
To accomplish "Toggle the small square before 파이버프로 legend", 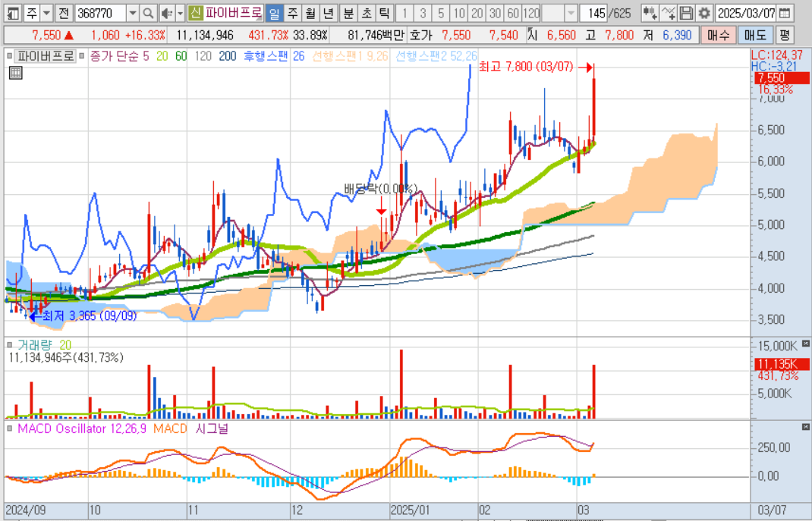I will click(9, 56).
